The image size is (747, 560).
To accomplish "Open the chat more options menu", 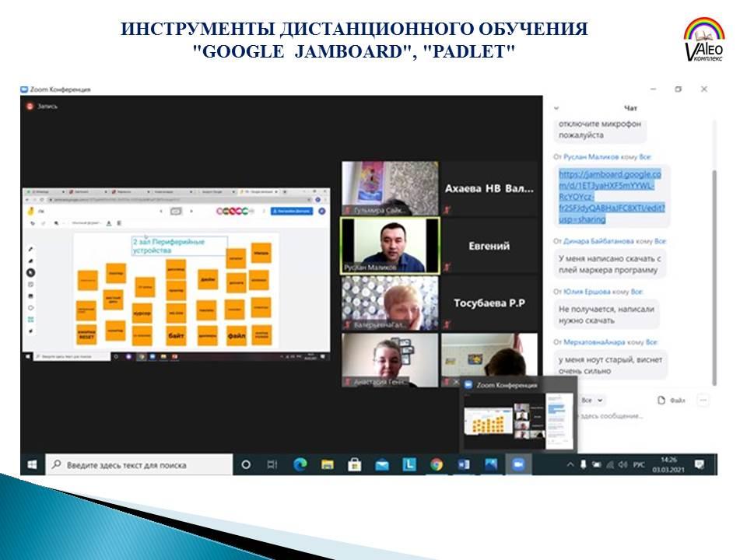I will point(703,401).
